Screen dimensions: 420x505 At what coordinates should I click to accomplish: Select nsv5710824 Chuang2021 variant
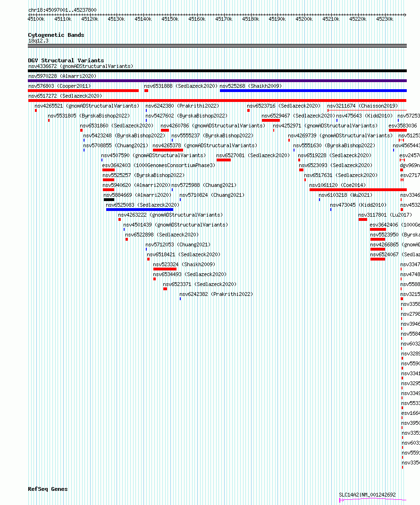click(x=212, y=195)
